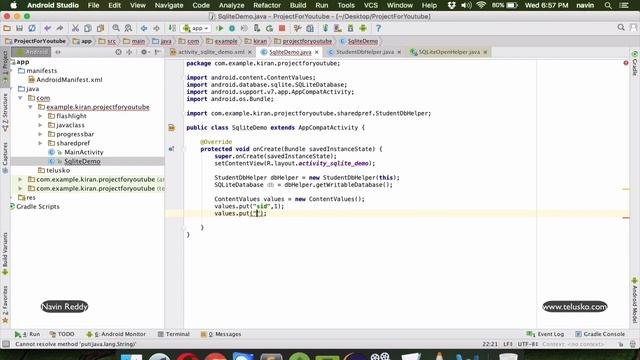Viewport: 640px width, 360px height.
Task: Click the Debug app bug icon
Action: click(x=232, y=28)
